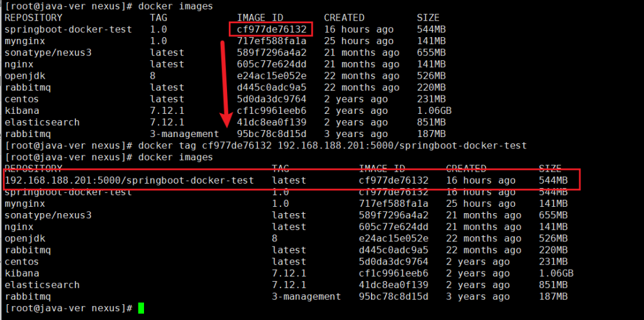Click the 1.06GB kibana size in second listing
Image resolution: width=644 pixels, height=320 pixels.
(556, 273)
